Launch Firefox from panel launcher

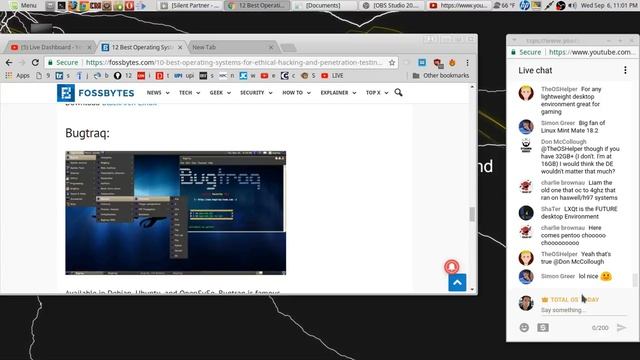pyautogui.click(x=73, y=5)
